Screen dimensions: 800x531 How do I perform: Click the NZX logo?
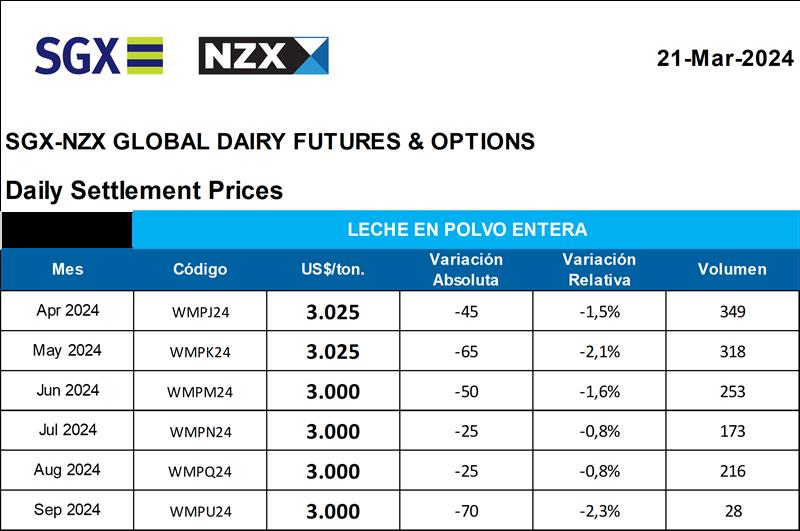(x=264, y=56)
